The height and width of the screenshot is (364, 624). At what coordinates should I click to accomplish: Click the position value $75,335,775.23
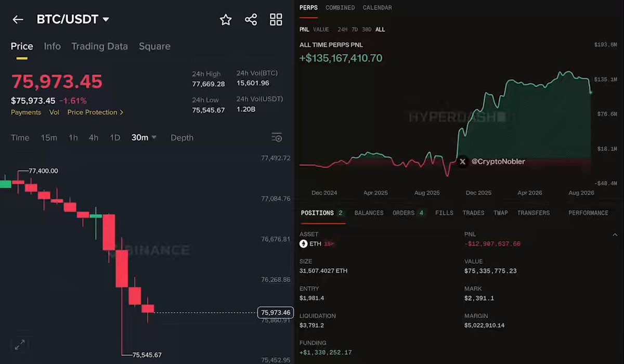[490, 271]
